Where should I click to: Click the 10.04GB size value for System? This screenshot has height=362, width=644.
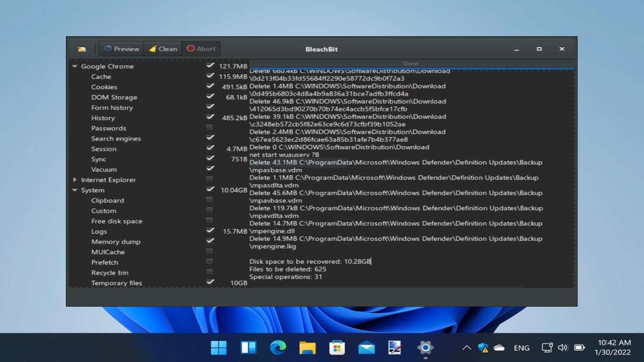point(234,190)
